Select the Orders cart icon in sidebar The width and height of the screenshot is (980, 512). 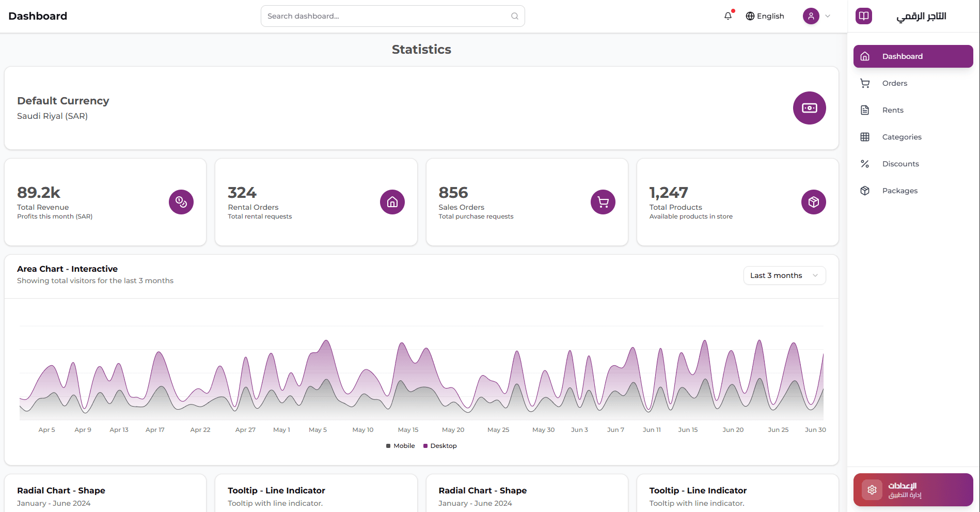coord(865,83)
